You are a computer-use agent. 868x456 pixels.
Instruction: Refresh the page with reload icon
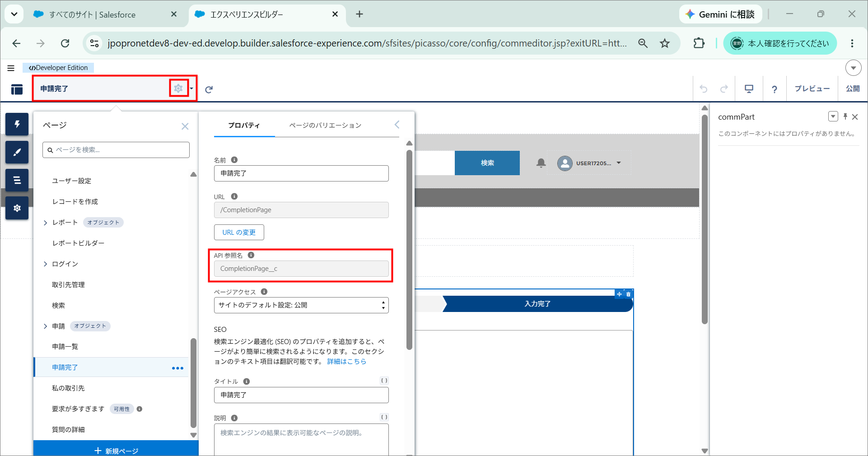click(x=209, y=89)
